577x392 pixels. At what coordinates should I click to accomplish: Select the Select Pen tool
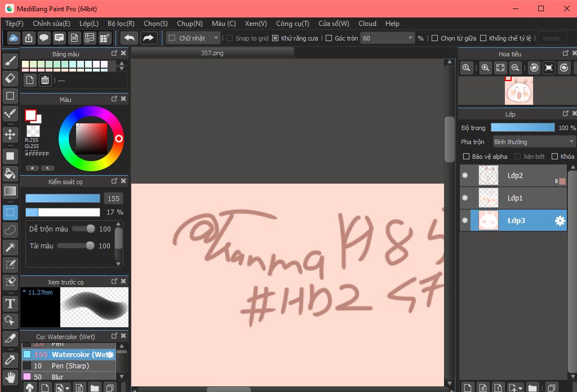pos(10,264)
